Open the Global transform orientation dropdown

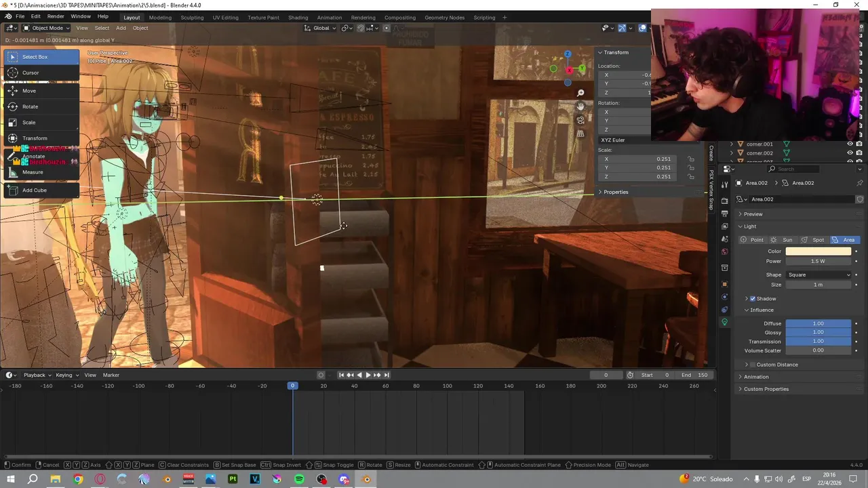(320, 28)
